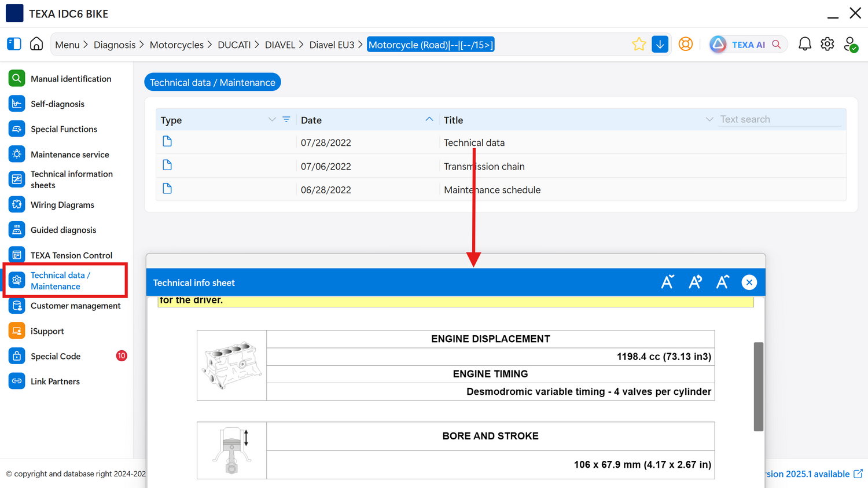Select Motorcycle (Road) breadcrumb item

pos(431,45)
